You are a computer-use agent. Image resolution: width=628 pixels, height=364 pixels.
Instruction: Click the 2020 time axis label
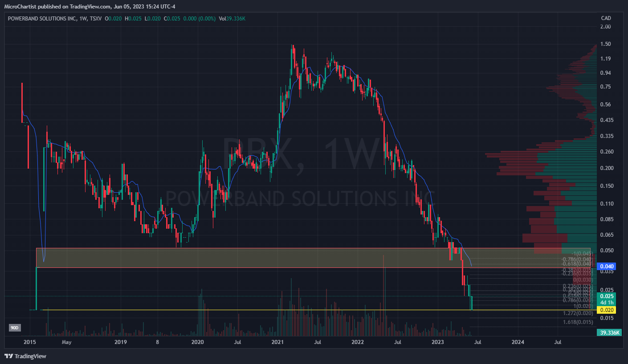pos(197,342)
